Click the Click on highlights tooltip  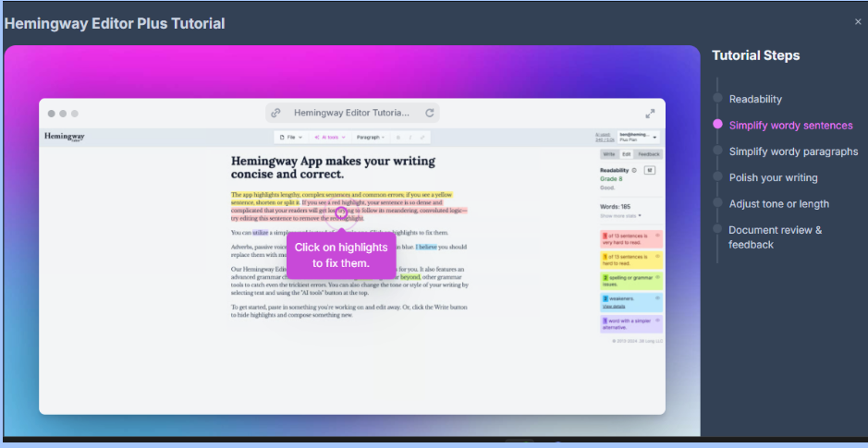341,255
